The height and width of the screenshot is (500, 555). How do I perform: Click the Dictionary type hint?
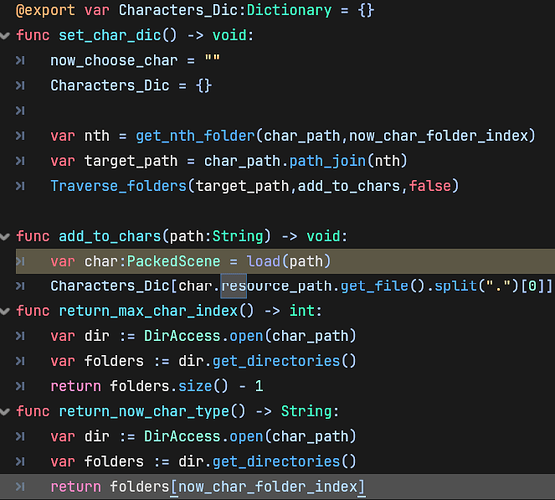point(289,10)
